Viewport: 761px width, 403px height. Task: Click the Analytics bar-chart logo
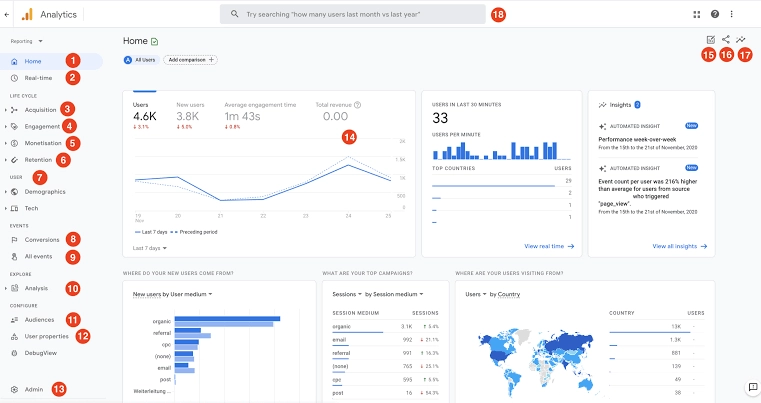point(27,15)
